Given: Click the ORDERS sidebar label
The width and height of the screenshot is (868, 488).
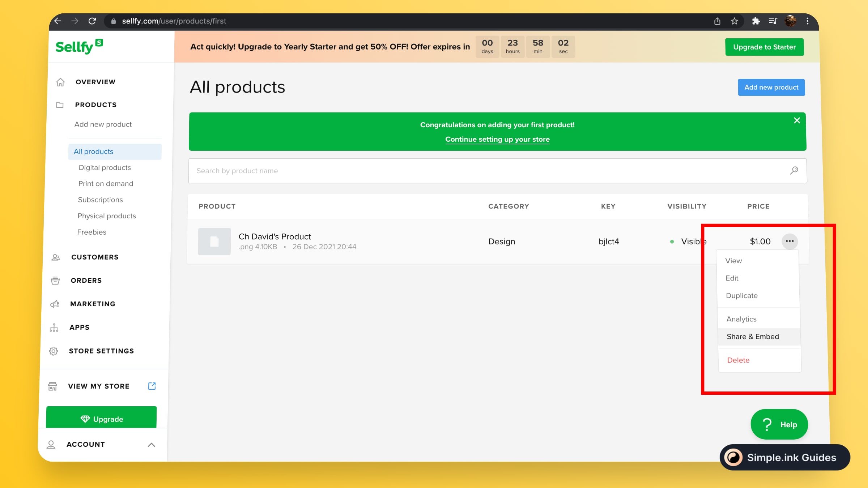Looking at the screenshot, I should click(86, 281).
